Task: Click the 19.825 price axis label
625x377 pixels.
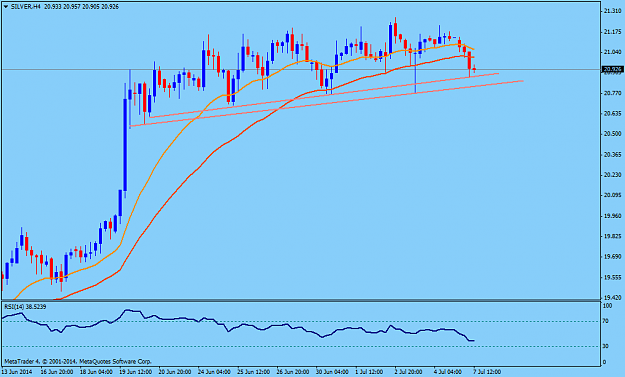Action: coord(612,236)
